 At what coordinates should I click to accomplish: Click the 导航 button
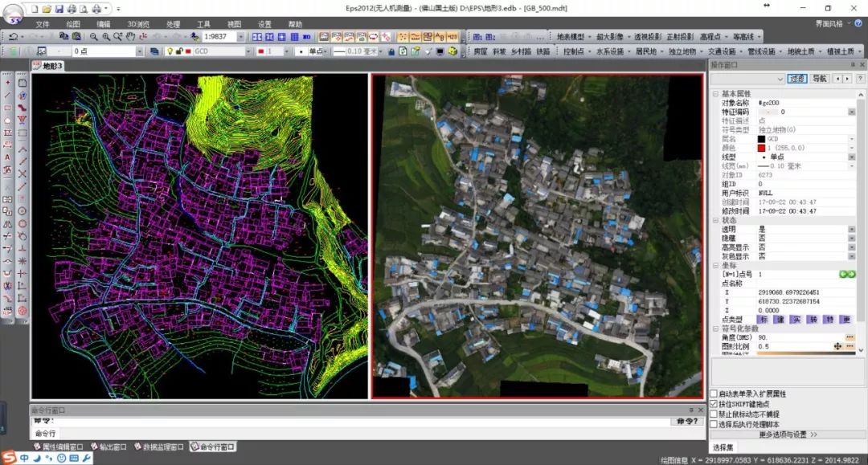point(819,79)
